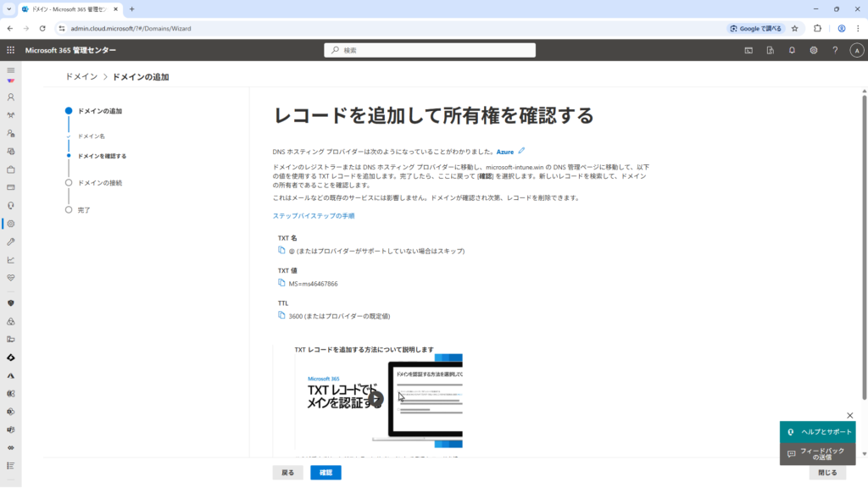Copy the TXT 名 value with its copy icon

click(282, 251)
